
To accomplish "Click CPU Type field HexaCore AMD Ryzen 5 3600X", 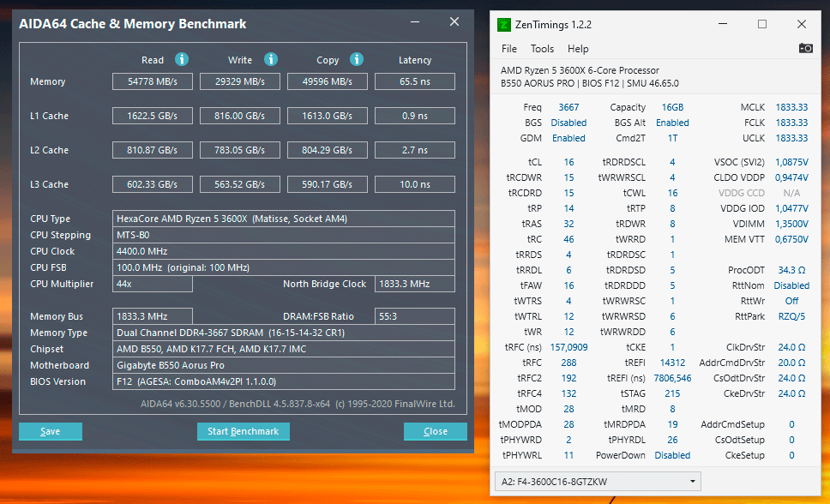I will tap(284, 219).
